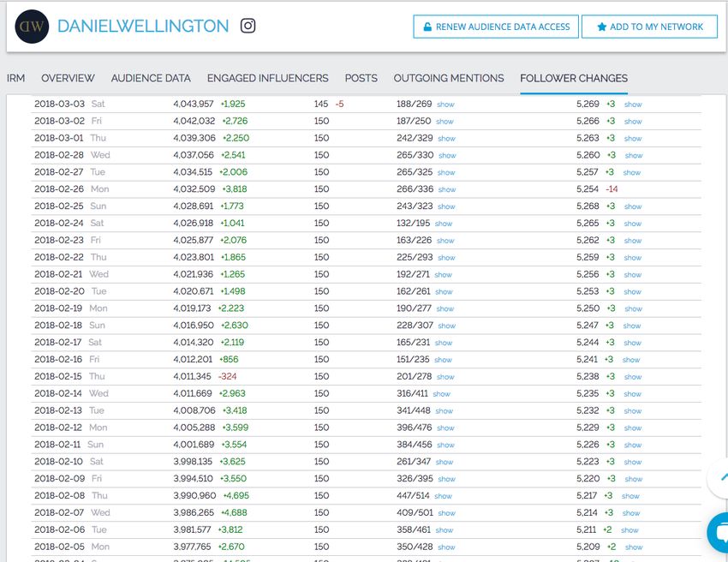Show details for 132/195
Screen dimensions: 728x562
click(x=444, y=224)
